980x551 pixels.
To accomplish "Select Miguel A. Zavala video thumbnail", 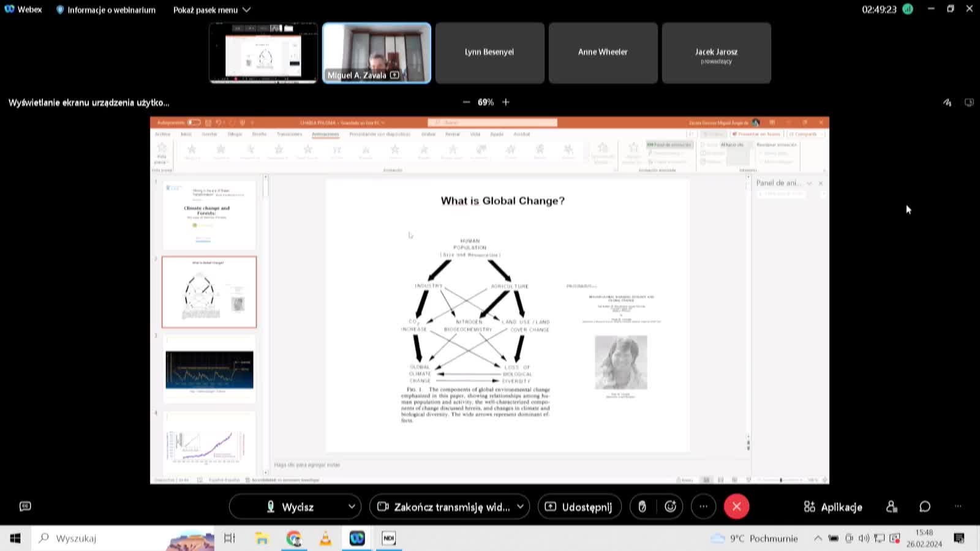I will click(377, 53).
